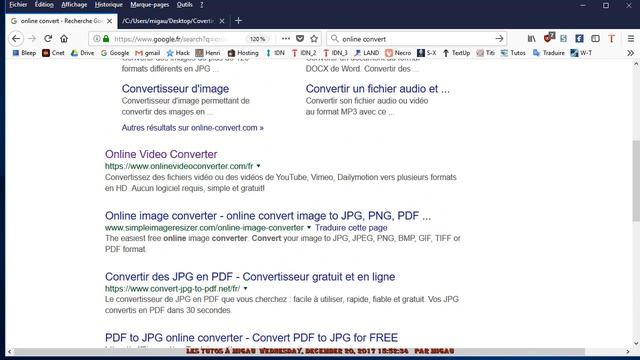Viewport: 640px width, 360px height.
Task: Expand onlinevideoconverter.com result dropdown arrow
Action: (258, 166)
